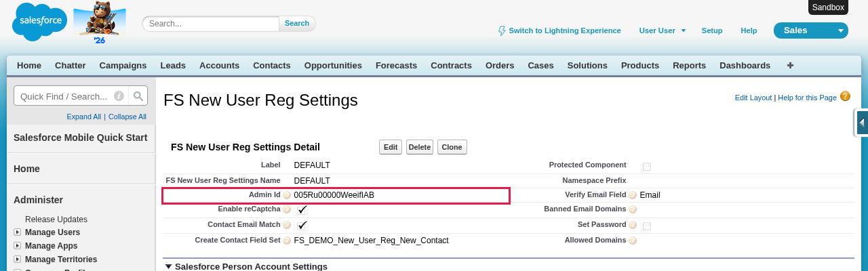Focus the global Search input field
This screenshot has width=868, height=271.
pos(211,23)
